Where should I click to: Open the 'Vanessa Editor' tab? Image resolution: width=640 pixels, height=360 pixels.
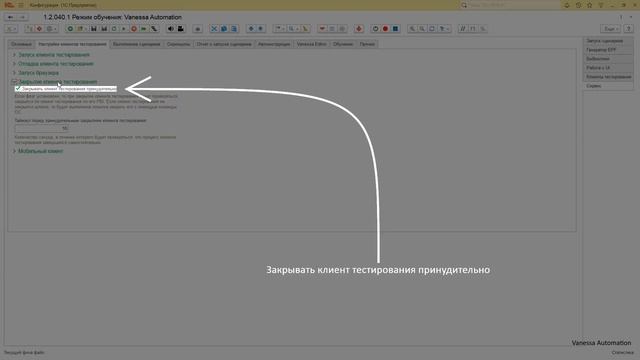[x=311, y=44]
